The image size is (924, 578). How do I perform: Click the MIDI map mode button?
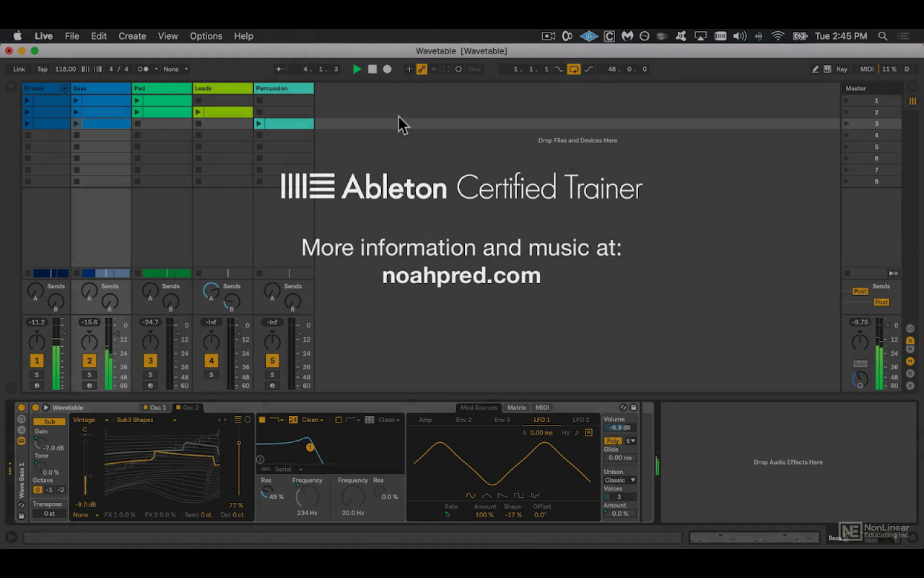click(867, 69)
